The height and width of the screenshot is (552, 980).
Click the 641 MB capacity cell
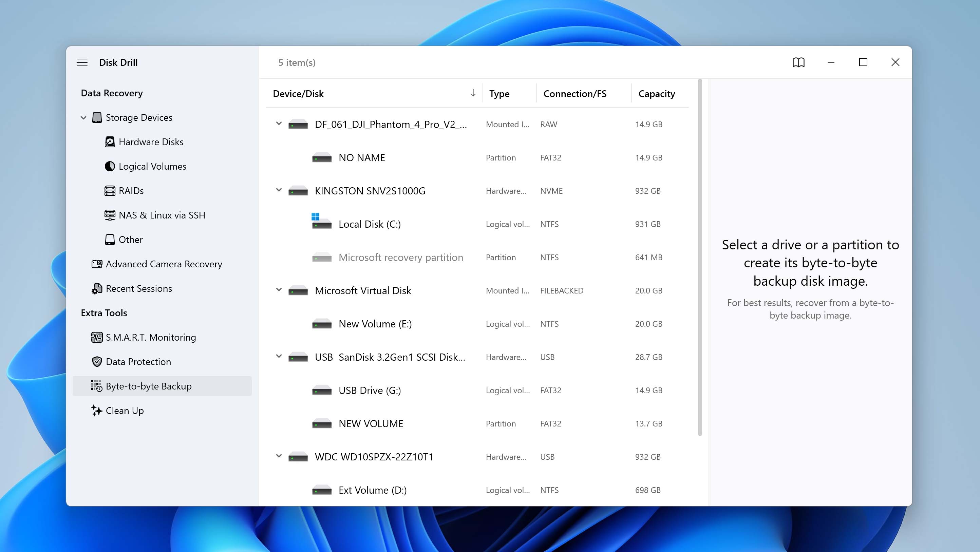point(649,258)
